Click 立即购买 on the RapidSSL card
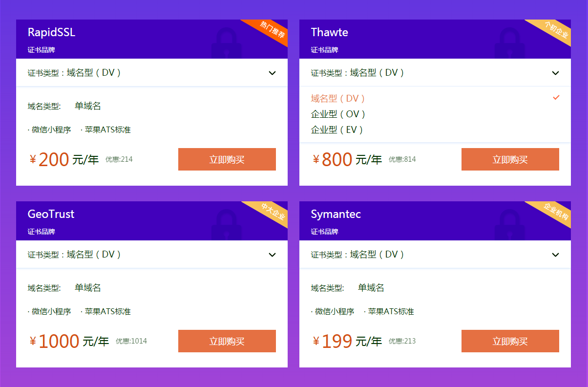The image size is (588, 387). coord(227,159)
